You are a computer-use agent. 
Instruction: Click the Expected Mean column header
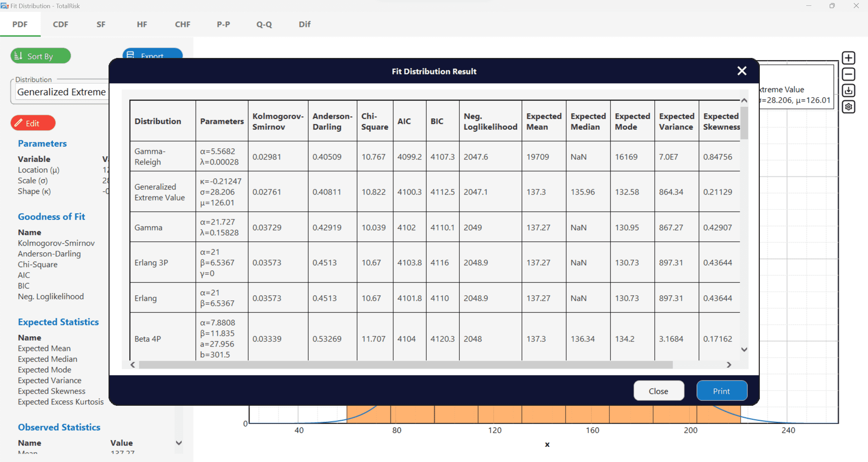point(544,121)
